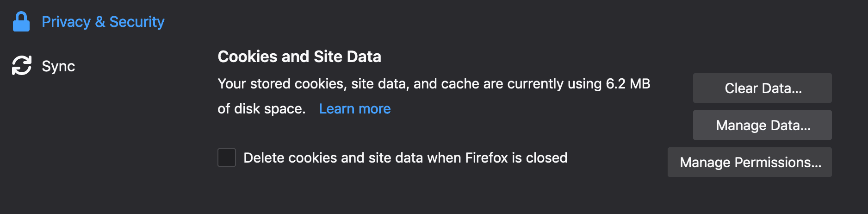Image resolution: width=868 pixels, height=214 pixels.
Task: Follow the Learn more link
Action: 355,109
